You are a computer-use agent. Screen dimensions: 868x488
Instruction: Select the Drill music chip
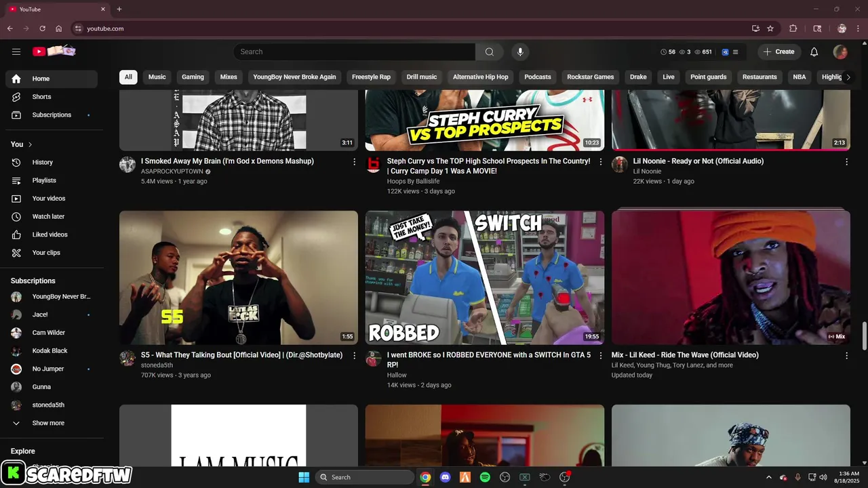coord(422,77)
